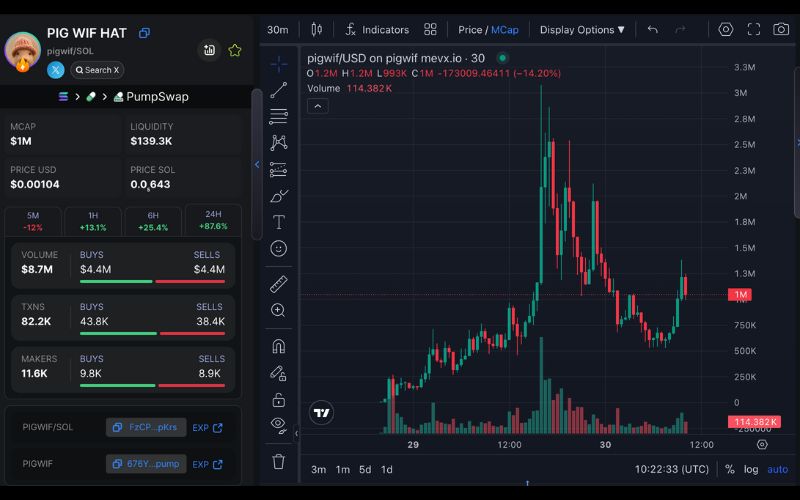Screen dimensions: 800x500
Task: Open chart settings hexagon icon
Action: point(726,30)
